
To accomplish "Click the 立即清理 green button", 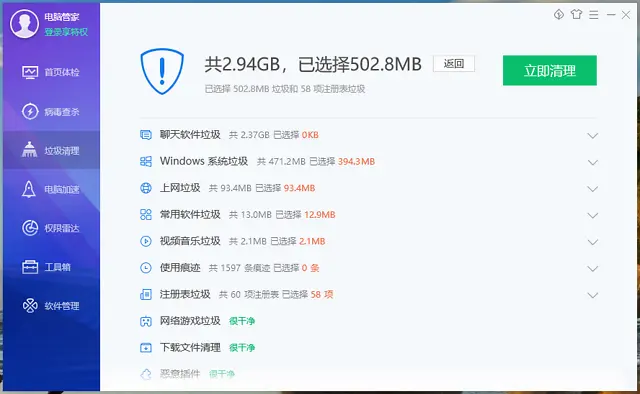I will pos(549,71).
